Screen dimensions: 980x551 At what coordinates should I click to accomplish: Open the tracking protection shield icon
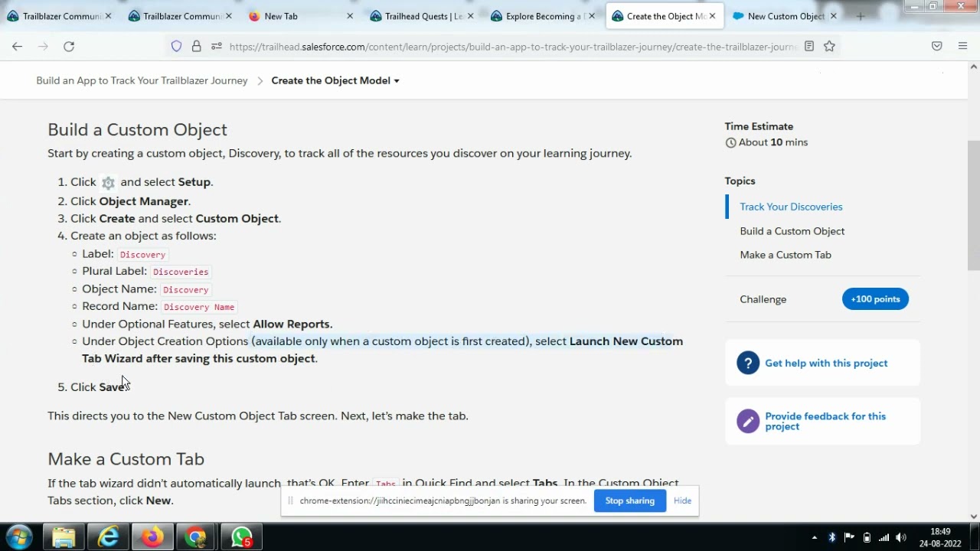[177, 47]
